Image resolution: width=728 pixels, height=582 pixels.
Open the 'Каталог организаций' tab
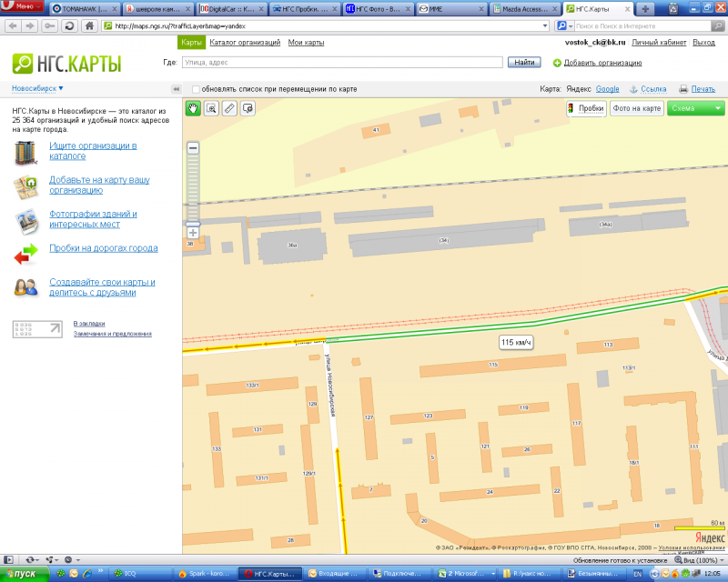[x=245, y=43]
